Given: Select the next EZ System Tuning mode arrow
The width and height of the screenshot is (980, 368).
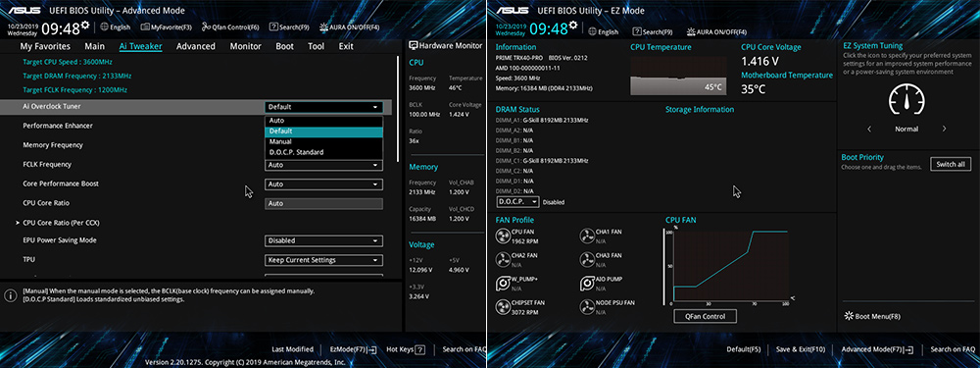Looking at the screenshot, I should [x=944, y=129].
